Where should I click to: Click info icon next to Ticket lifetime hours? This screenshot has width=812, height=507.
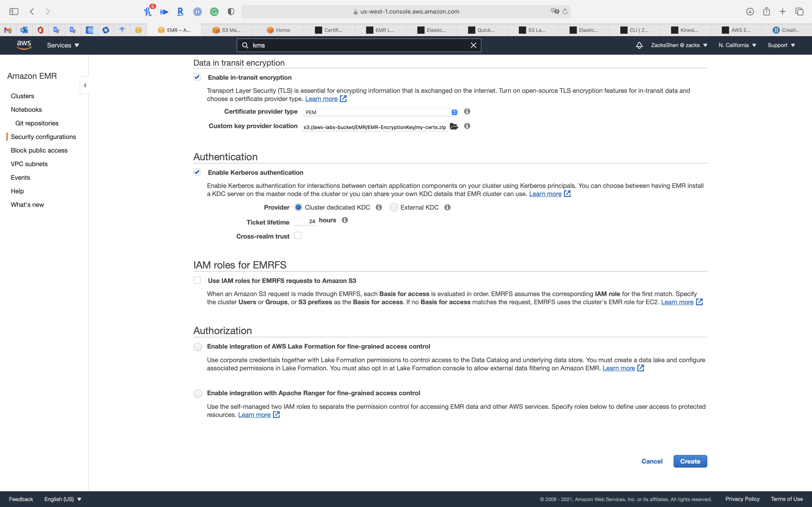[345, 220]
